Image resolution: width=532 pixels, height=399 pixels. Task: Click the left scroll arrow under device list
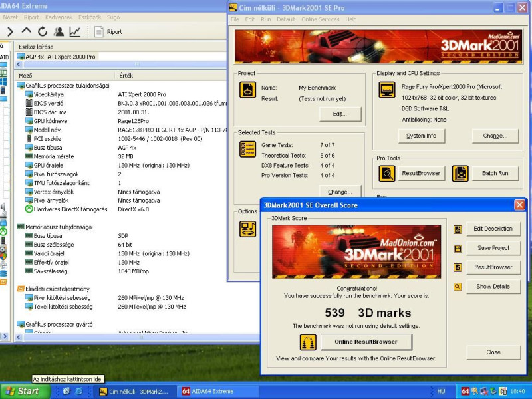pyautogui.click(x=19, y=65)
